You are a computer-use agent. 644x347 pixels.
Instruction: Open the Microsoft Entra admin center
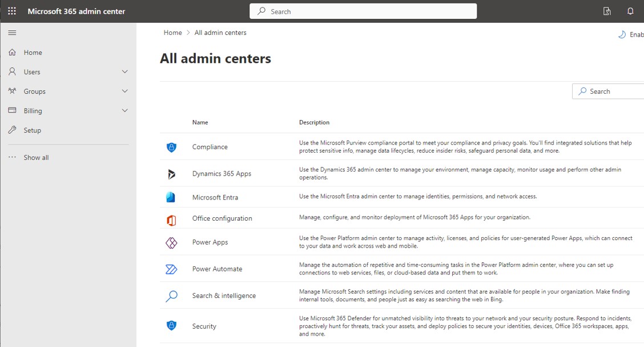(x=215, y=197)
